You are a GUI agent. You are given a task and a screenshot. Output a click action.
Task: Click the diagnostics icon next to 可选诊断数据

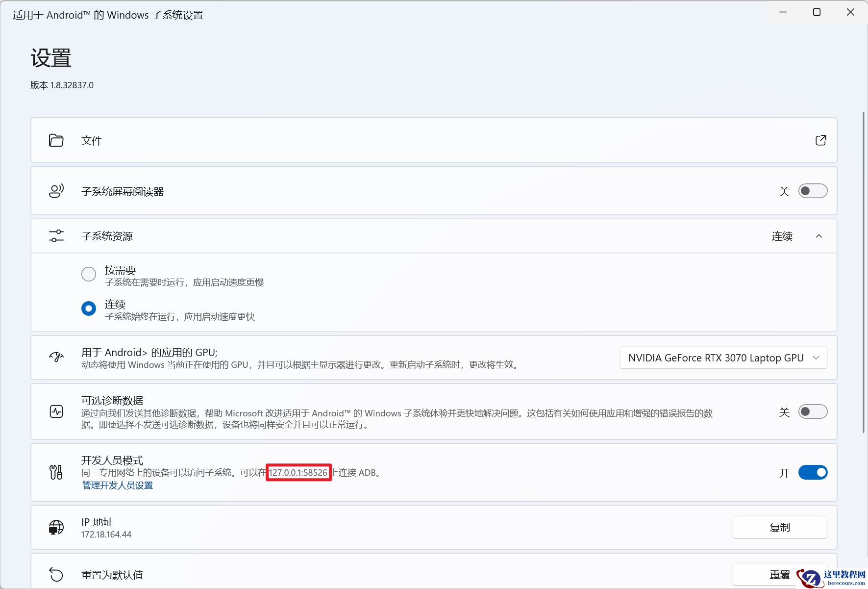56,411
